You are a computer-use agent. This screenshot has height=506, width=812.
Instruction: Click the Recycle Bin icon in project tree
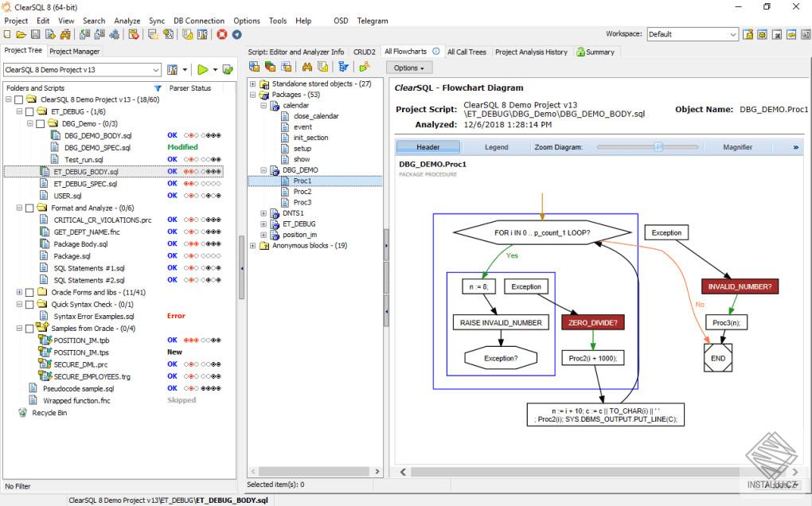(x=22, y=413)
